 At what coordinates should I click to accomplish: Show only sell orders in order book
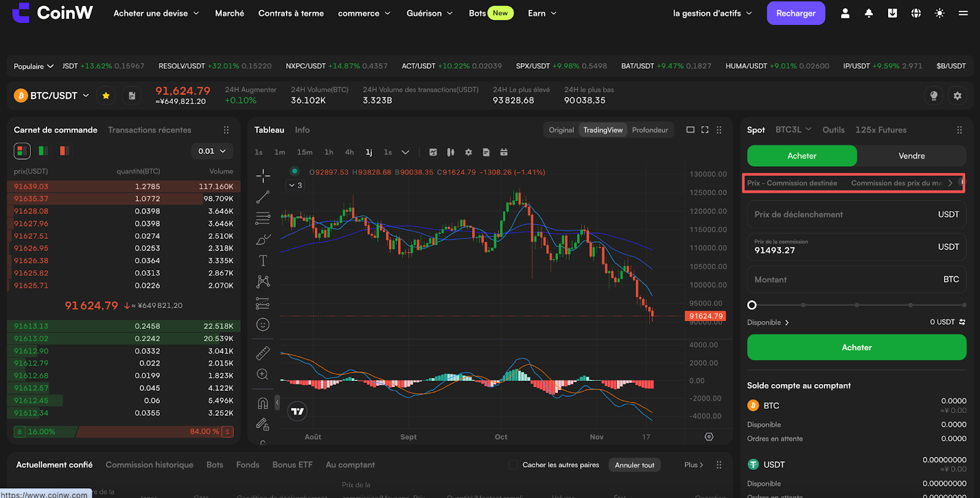tap(64, 151)
